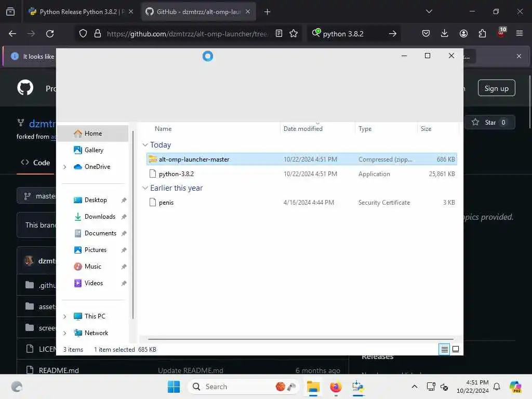Save page to Pocket
Viewport: 532px width, 399px height.
pyautogui.click(x=426, y=34)
